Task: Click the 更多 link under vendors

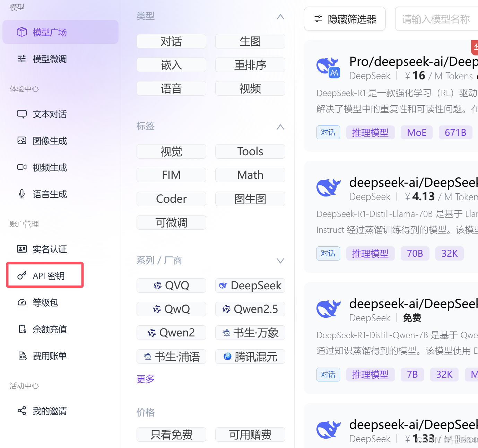Action: coord(145,379)
